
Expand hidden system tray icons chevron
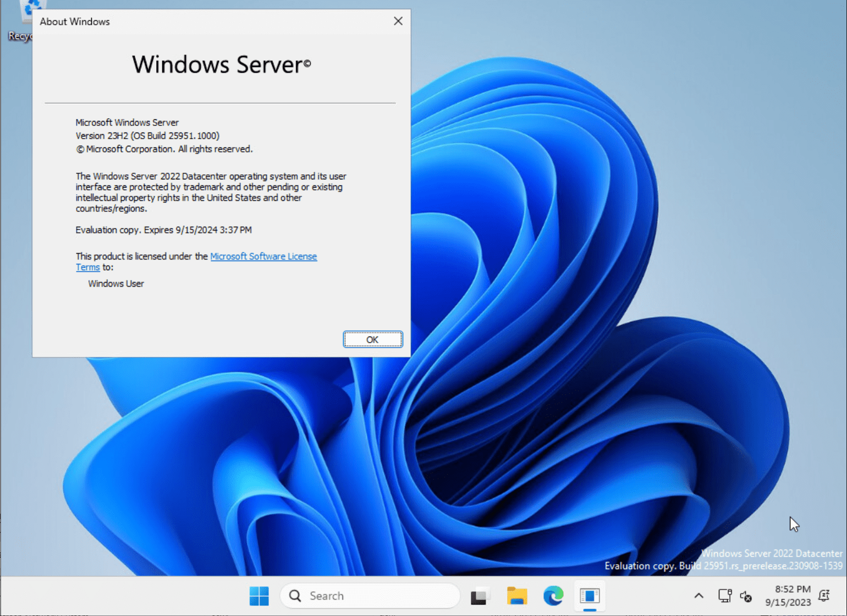click(x=698, y=596)
